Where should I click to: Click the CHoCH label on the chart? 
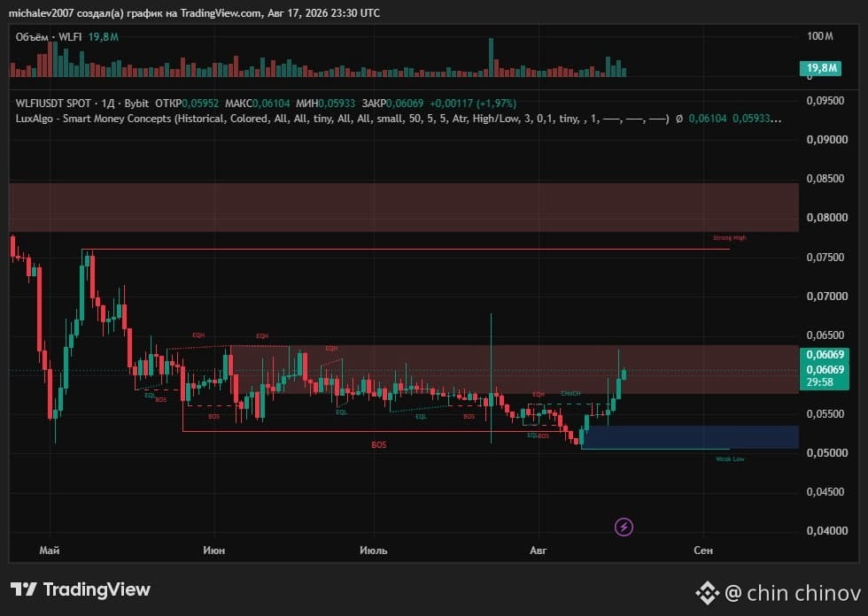pyautogui.click(x=570, y=394)
